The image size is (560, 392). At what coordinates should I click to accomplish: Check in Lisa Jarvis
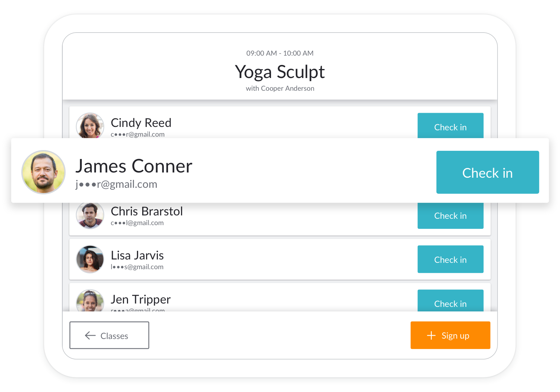click(x=450, y=259)
